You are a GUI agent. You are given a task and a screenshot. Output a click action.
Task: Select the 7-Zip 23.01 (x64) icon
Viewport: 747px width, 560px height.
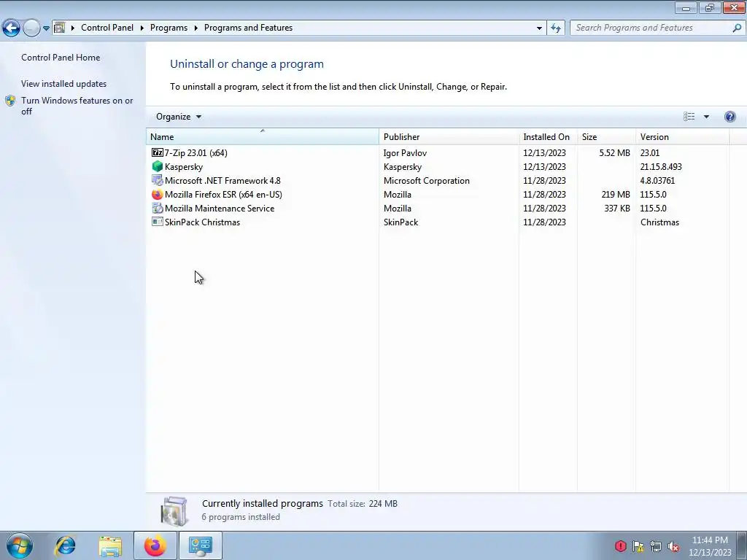pyautogui.click(x=158, y=152)
